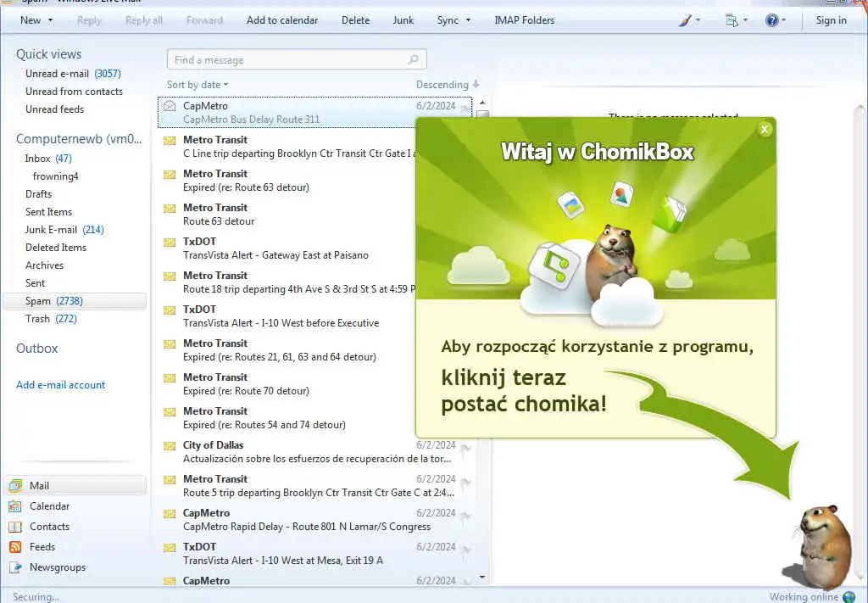Mark message as Junk
The width and height of the screenshot is (868, 603).
[x=403, y=20]
